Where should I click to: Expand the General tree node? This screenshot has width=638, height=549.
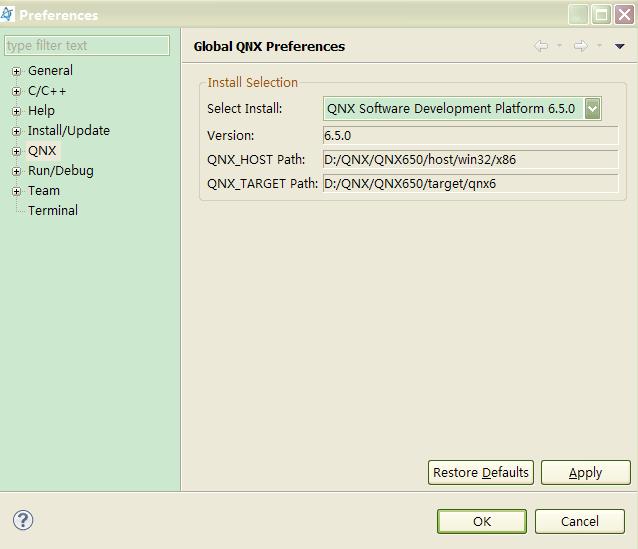[x=16, y=71]
